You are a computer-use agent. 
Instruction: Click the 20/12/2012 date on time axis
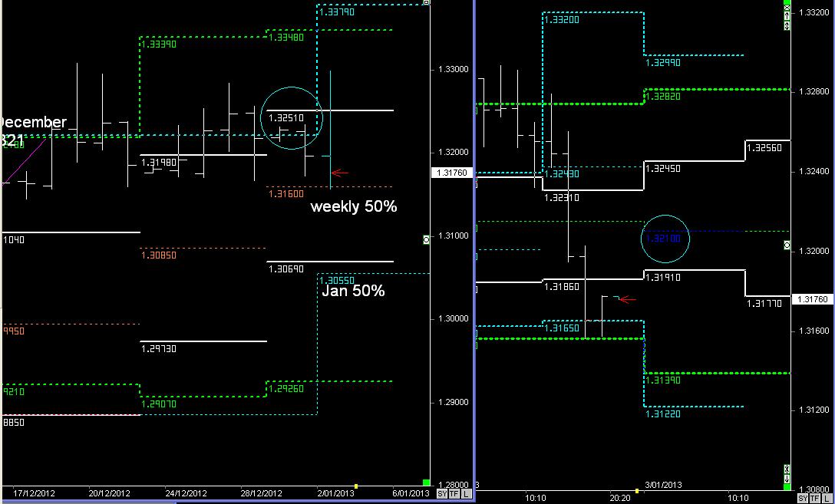(110, 493)
